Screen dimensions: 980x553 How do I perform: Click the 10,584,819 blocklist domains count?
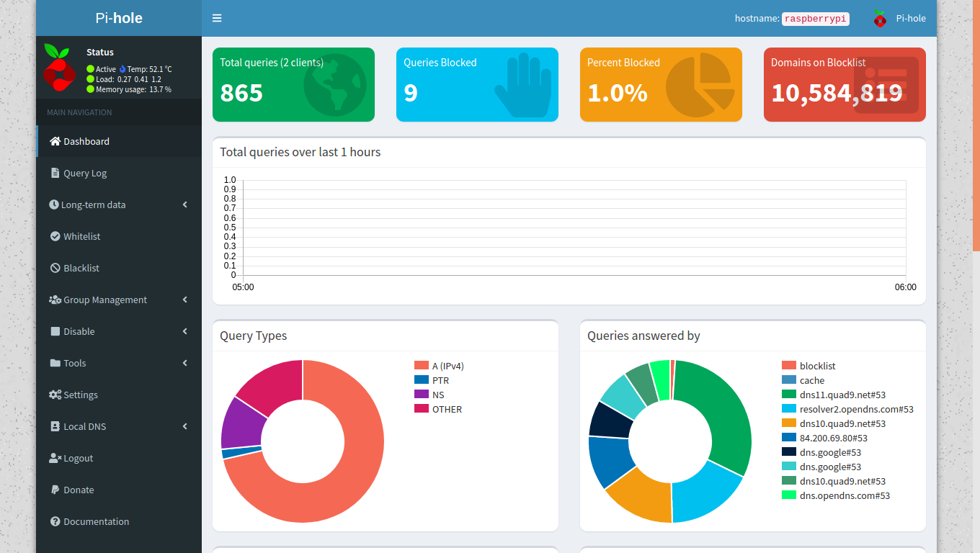point(837,93)
